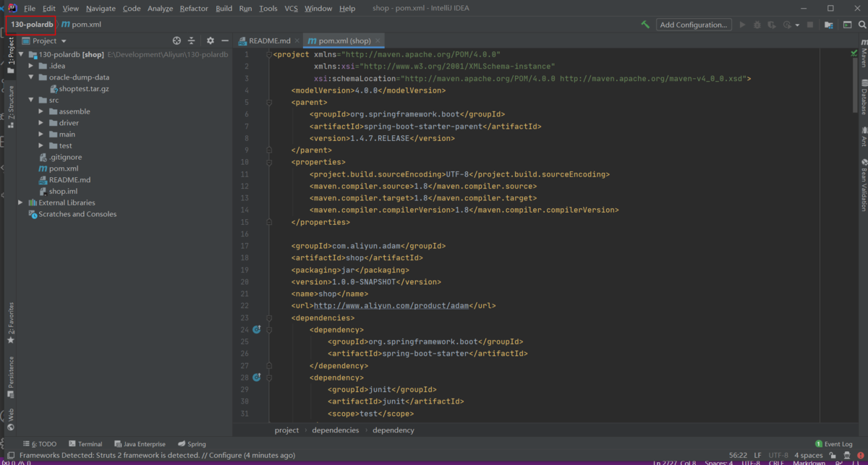Collapse the 130-polardb [shop] root node
Image resolution: width=868 pixels, height=465 pixels.
click(x=22, y=54)
